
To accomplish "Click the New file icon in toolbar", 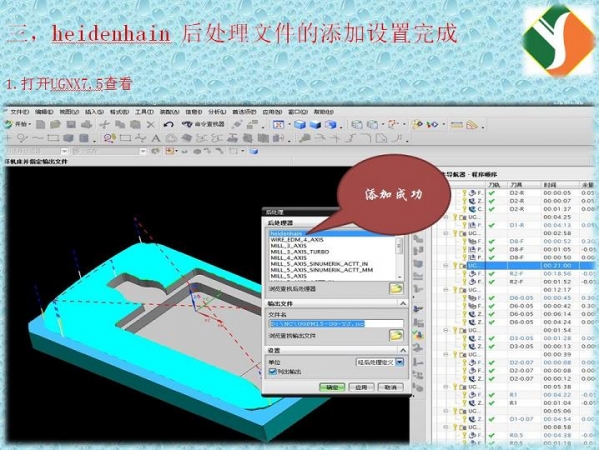I will [41, 125].
